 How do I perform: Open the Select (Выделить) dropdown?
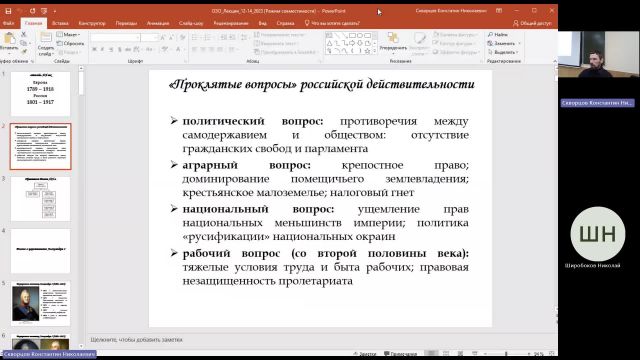point(503,52)
